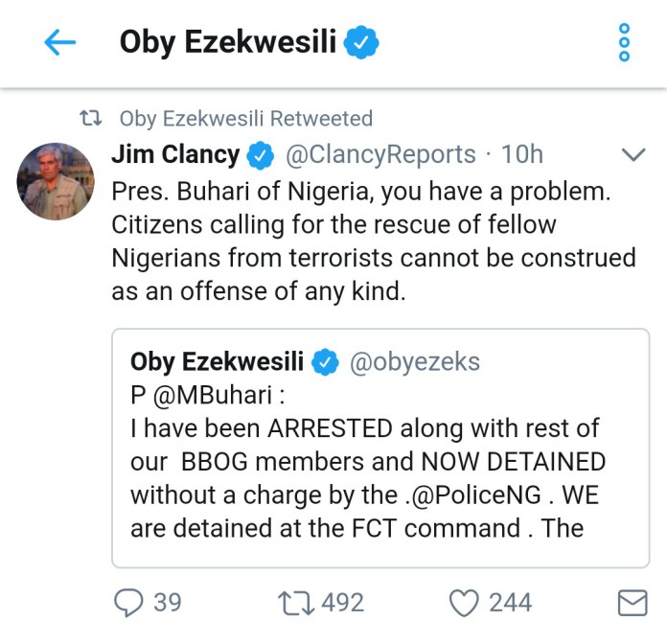This screenshot has height=644, width=667.
Task: Expand the tweet options chevron
Action: [x=633, y=154]
